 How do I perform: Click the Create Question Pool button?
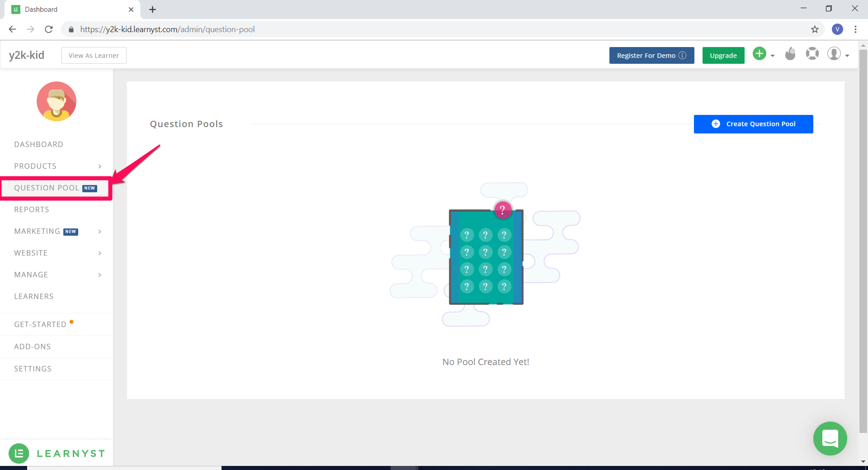pyautogui.click(x=753, y=124)
